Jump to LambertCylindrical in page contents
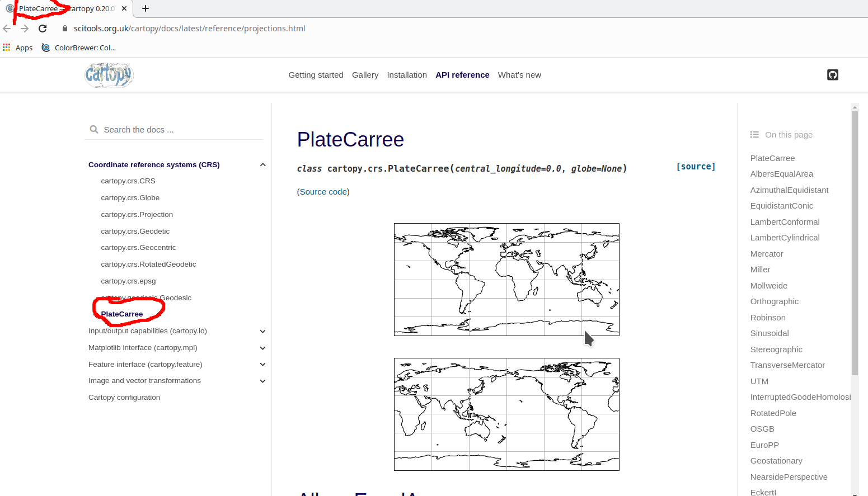The image size is (868, 496). click(x=785, y=238)
